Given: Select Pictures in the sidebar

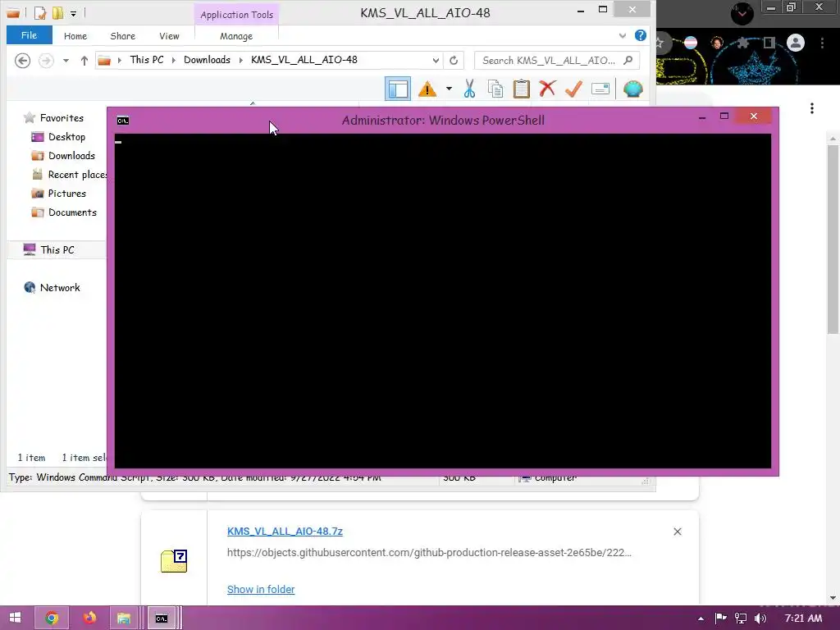Looking at the screenshot, I should pos(59,194).
